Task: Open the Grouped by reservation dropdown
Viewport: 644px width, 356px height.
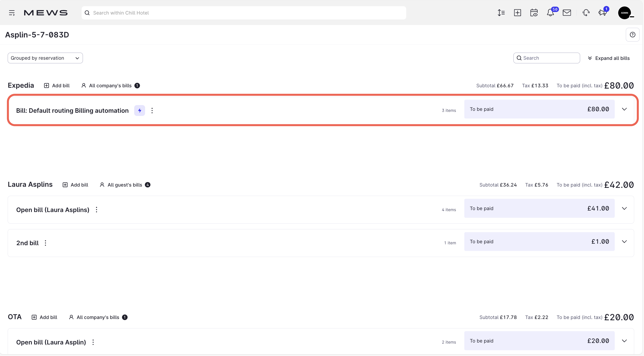Action: [45, 58]
